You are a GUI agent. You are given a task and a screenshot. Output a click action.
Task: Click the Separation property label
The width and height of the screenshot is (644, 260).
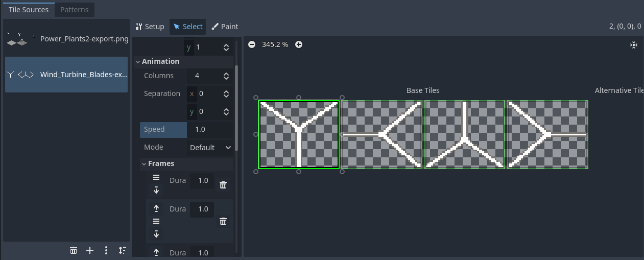[x=162, y=93]
